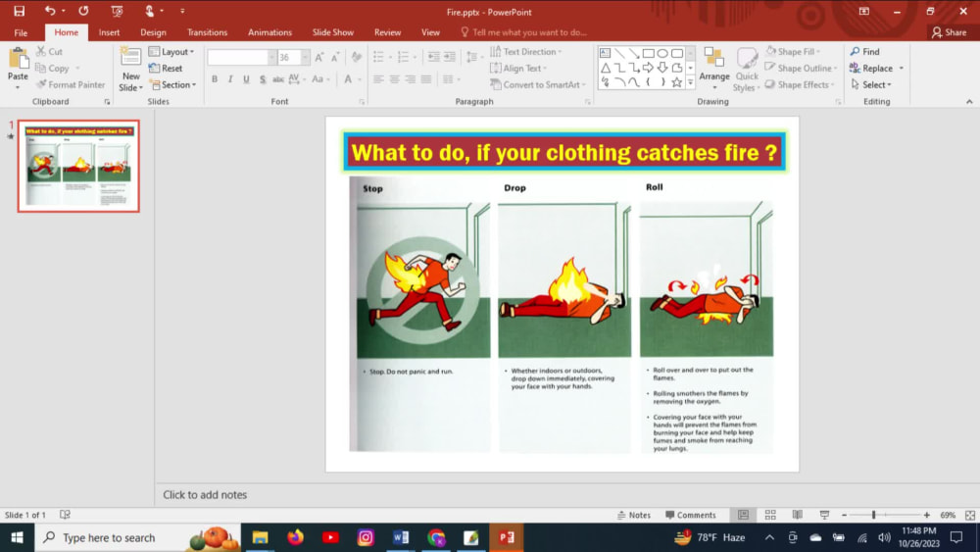Click the Increase List Level icon
This screenshot has width=980, height=552.
[450, 57]
